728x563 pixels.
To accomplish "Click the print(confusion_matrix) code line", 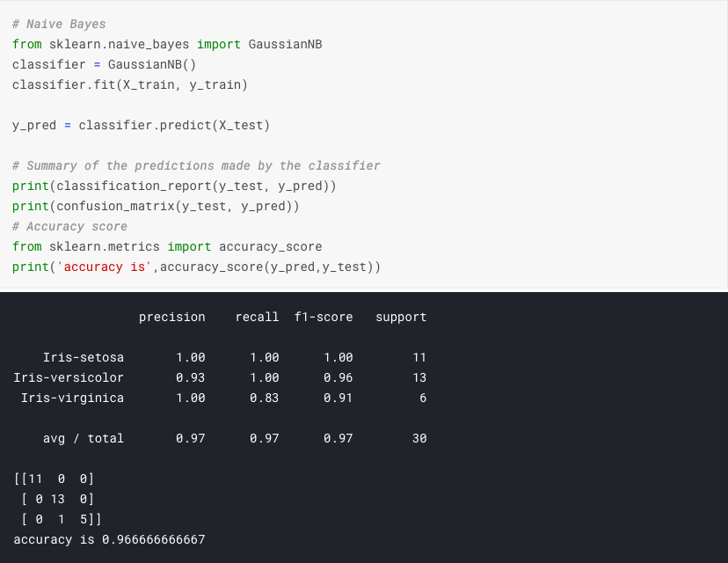I will coord(156,206).
